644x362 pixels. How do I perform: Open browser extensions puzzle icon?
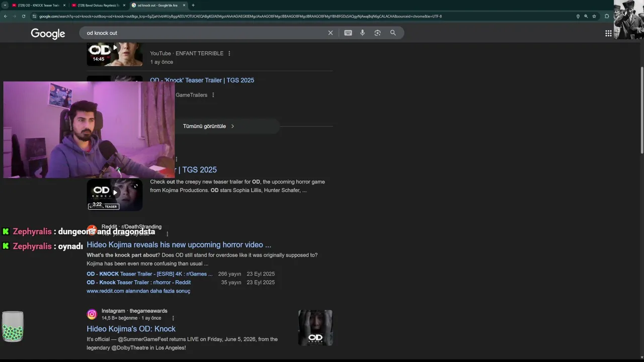(607, 16)
